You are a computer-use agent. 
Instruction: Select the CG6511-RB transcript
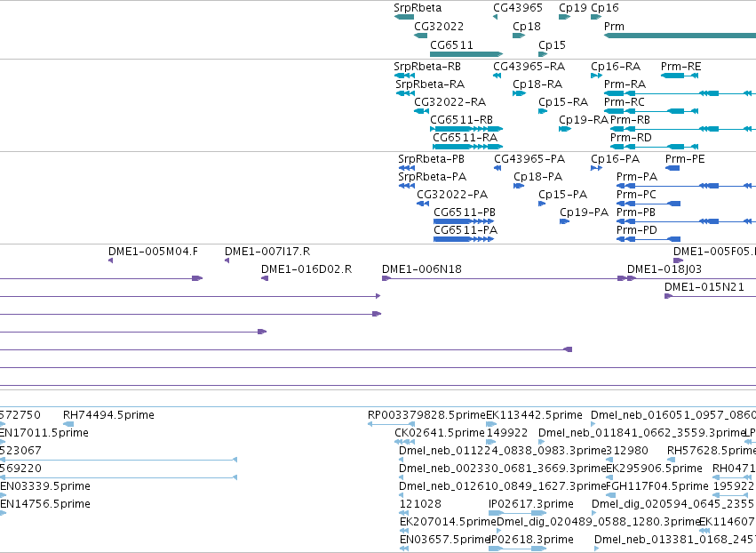(x=466, y=129)
